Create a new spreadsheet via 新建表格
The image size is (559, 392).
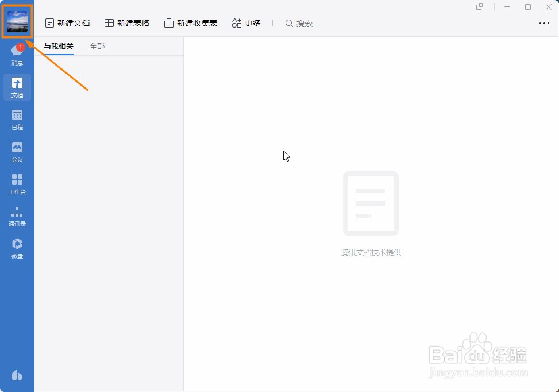point(127,23)
